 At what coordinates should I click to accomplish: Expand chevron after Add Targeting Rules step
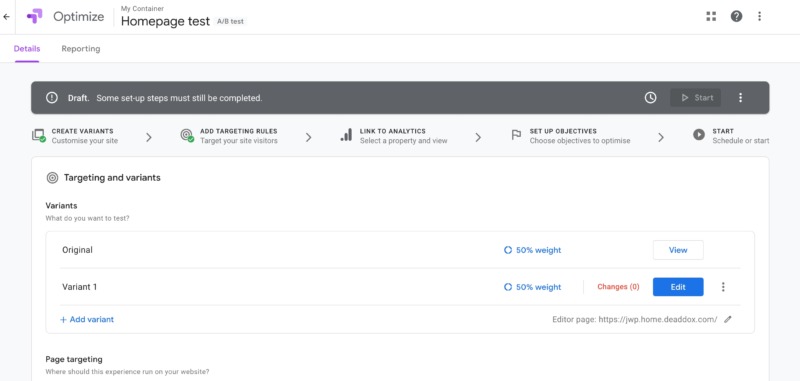tap(308, 137)
